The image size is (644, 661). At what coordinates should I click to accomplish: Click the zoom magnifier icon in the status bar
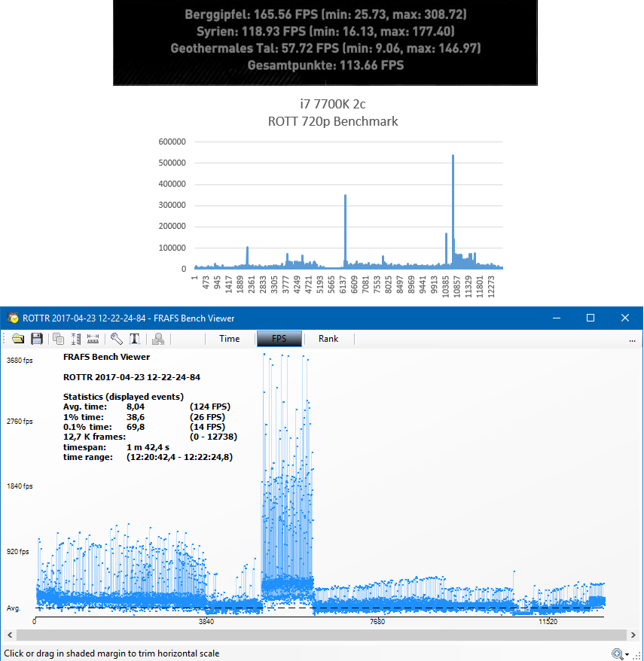tap(618, 653)
